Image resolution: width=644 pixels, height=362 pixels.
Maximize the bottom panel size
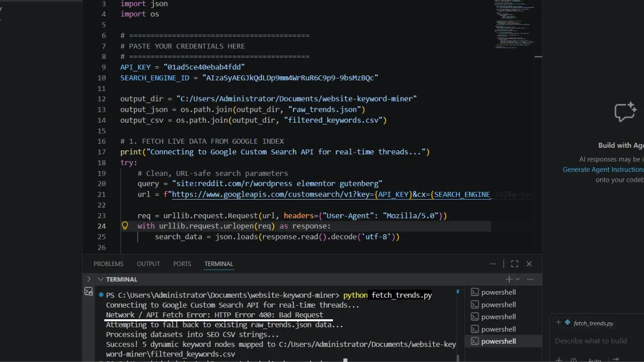pos(514,264)
